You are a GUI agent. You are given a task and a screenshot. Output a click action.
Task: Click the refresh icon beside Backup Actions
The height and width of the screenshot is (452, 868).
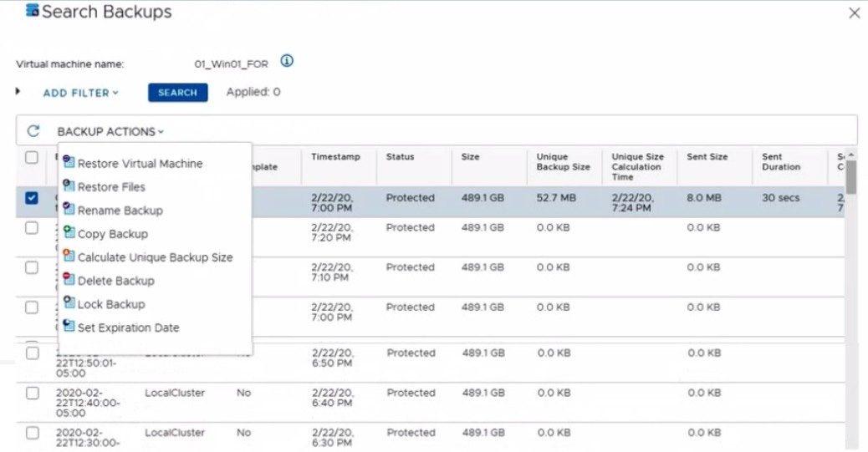(x=33, y=131)
